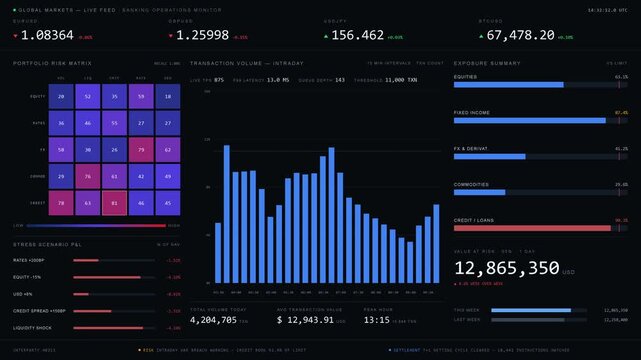Select the GBPUSD rate 1.25998
Screen dimensions: 641x360
tap(202, 36)
